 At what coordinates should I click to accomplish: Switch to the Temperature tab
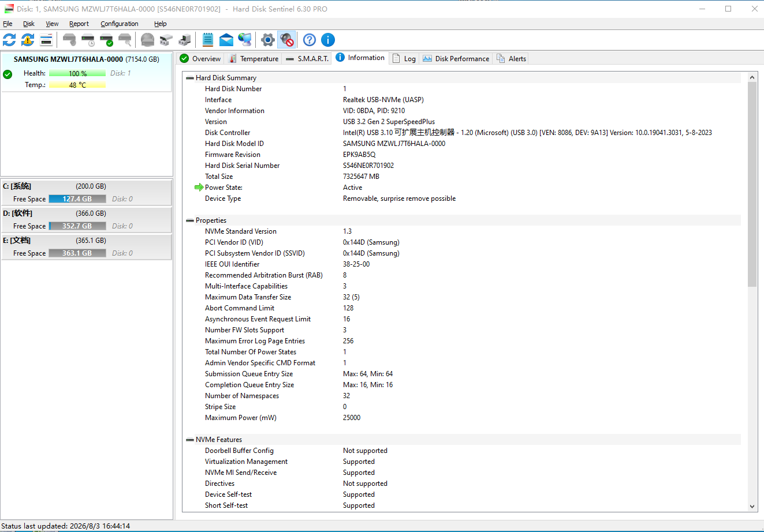254,58
